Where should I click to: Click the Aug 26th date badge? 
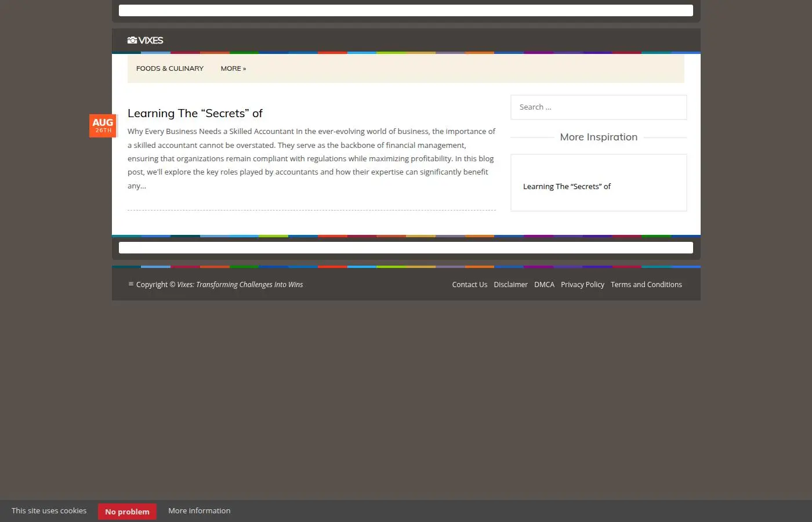click(x=103, y=125)
